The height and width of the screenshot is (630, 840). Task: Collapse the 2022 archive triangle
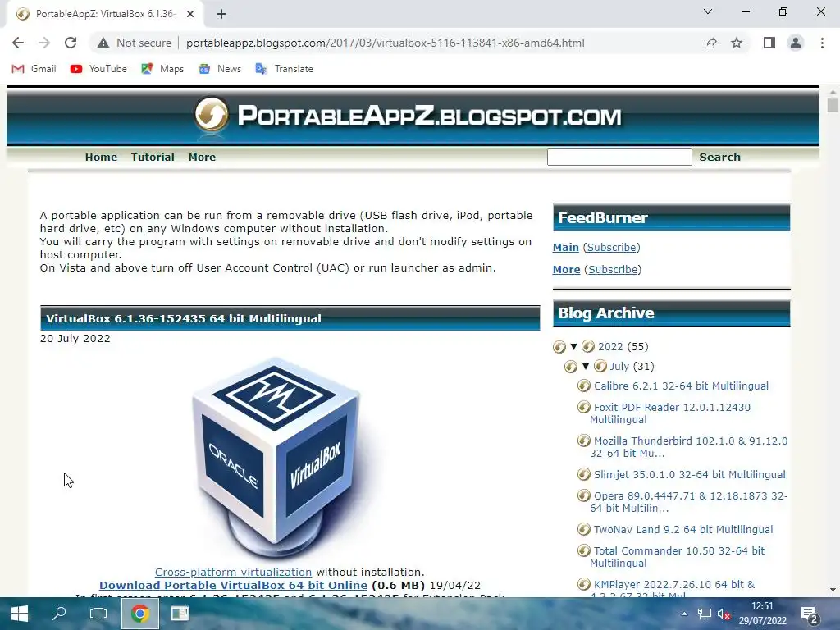click(573, 347)
